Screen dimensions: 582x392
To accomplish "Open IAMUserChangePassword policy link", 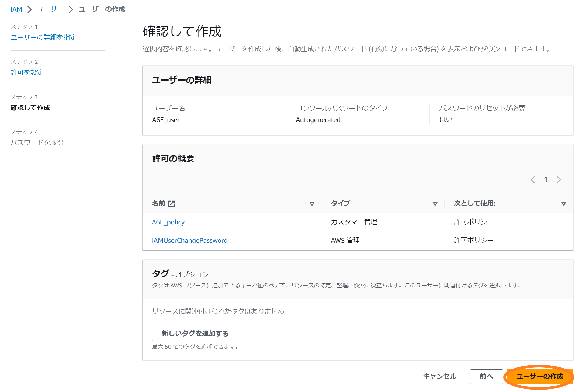I will coord(189,241).
